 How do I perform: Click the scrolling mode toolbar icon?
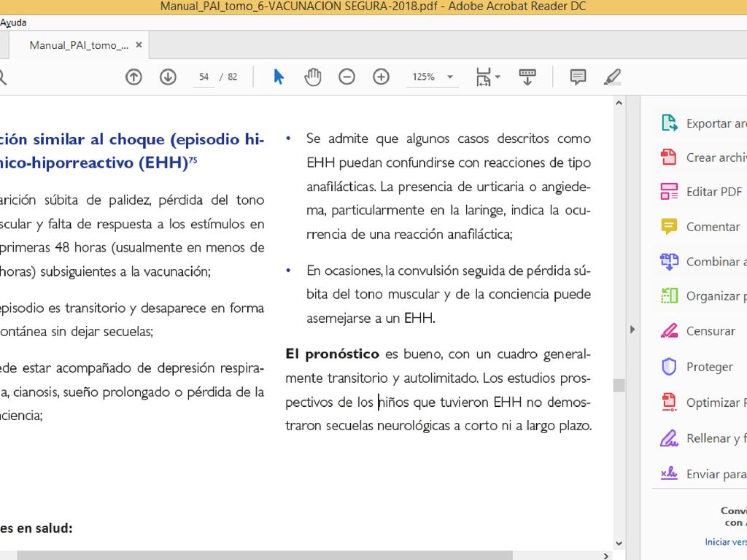tap(527, 77)
